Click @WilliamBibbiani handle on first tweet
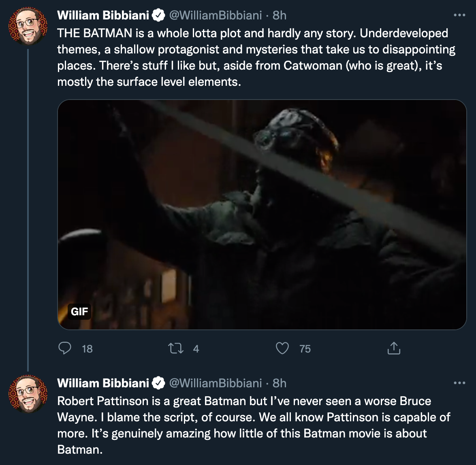Viewport: 476px width, 465px height. 216,15
